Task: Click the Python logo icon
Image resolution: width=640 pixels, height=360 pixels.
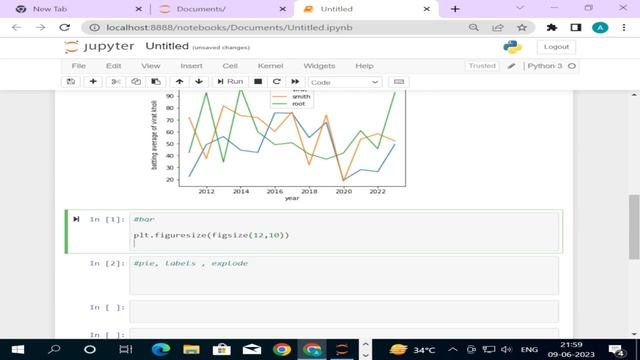Action: (512, 47)
